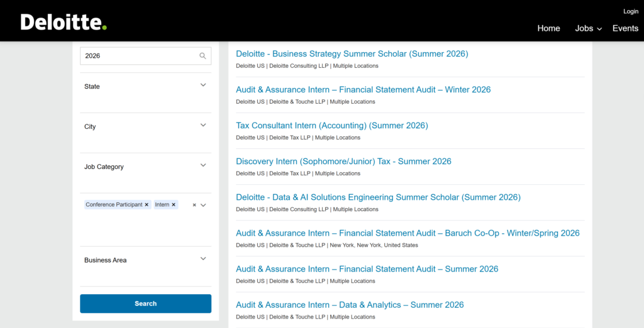Open the job type tags dropdown arrow
Screen dimensions: 644x328
(x=203, y=205)
